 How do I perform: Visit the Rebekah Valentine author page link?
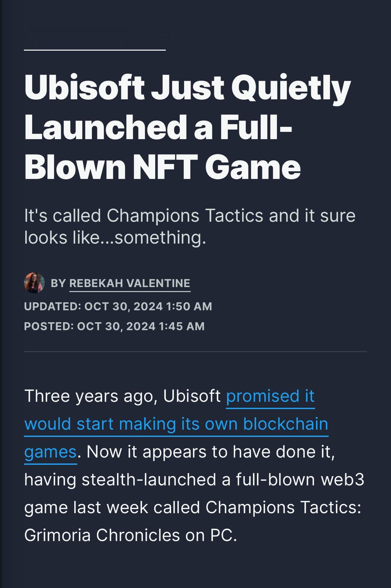pos(130,283)
